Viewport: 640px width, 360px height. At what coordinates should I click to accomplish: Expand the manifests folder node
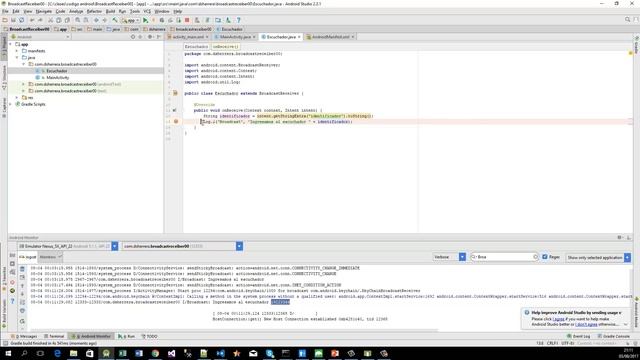(17, 51)
